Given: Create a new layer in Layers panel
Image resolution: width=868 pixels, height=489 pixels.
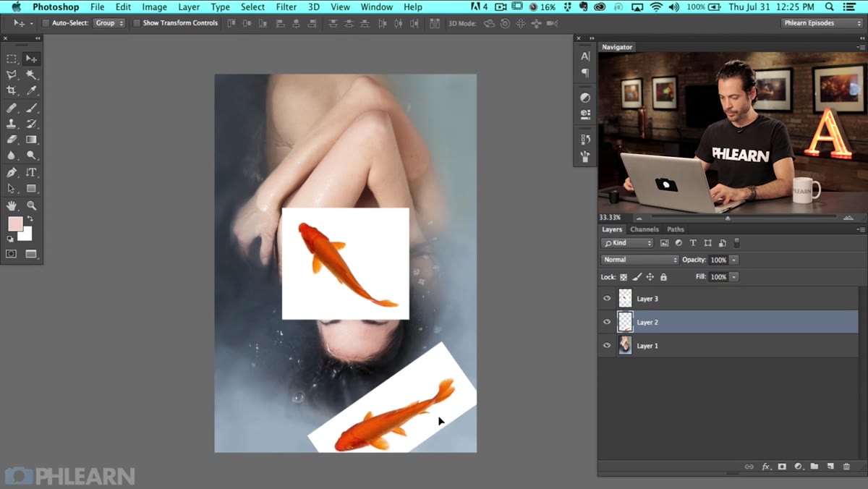Looking at the screenshot, I should [x=830, y=467].
